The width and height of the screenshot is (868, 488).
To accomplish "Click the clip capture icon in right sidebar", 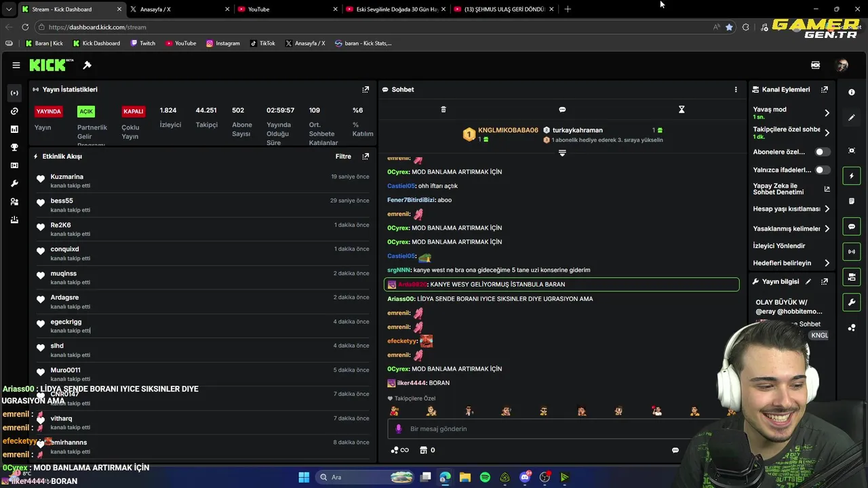I will point(852,150).
